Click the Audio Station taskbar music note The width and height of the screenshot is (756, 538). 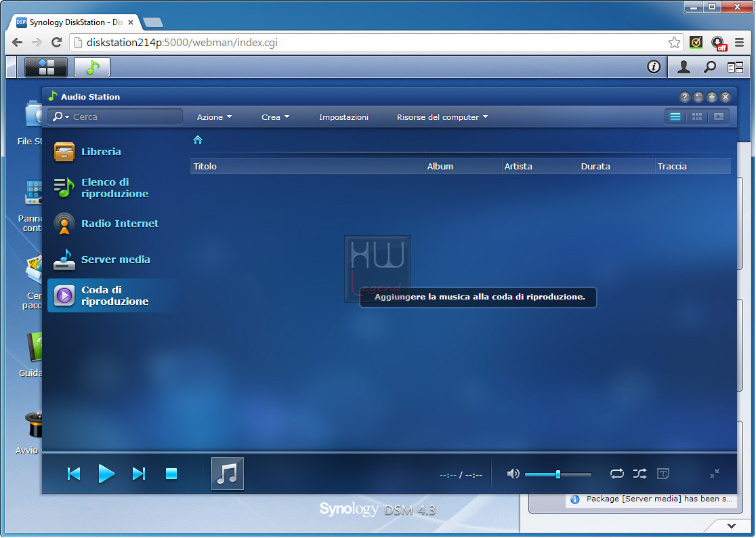(92, 67)
